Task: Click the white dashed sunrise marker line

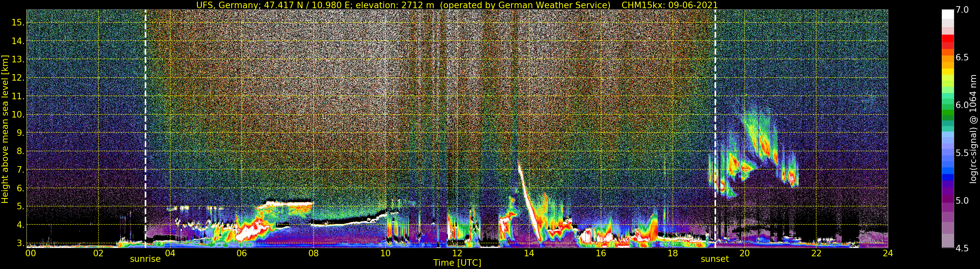Action: pyautogui.click(x=145, y=129)
